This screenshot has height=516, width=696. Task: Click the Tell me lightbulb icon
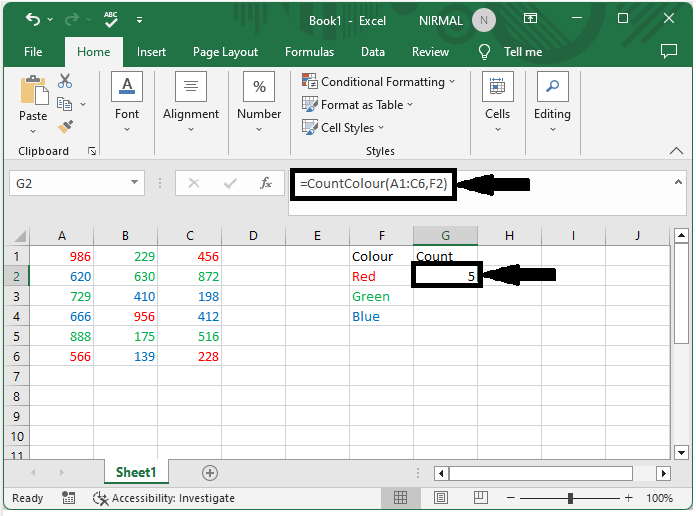(484, 52)
